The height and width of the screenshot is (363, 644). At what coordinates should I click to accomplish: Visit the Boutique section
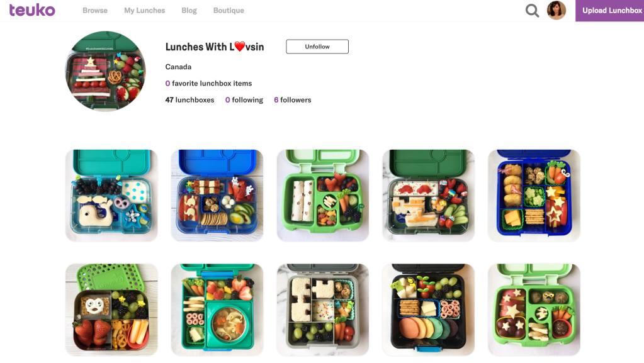229,11
